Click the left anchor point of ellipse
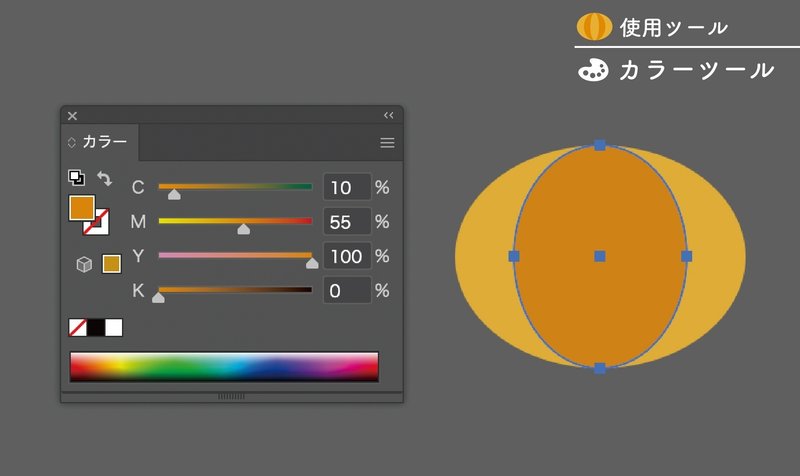Screen dimensions: 800x476 point(514,256)
